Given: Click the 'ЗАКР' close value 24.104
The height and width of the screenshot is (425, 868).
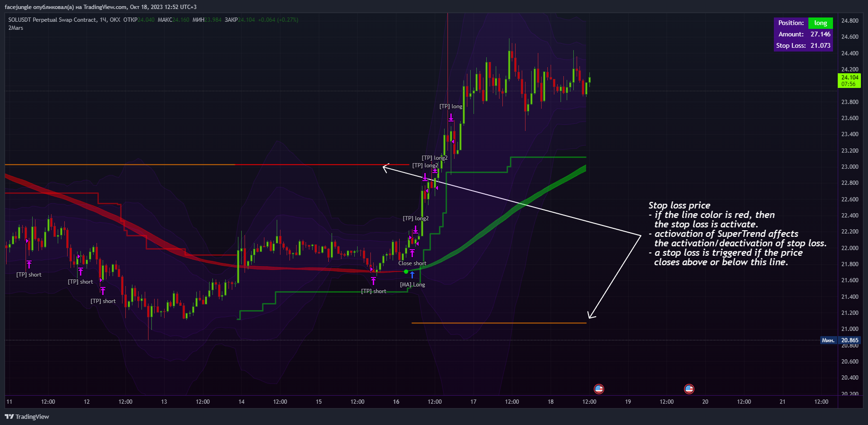Looking at the screenshot, I should (246, 20).
